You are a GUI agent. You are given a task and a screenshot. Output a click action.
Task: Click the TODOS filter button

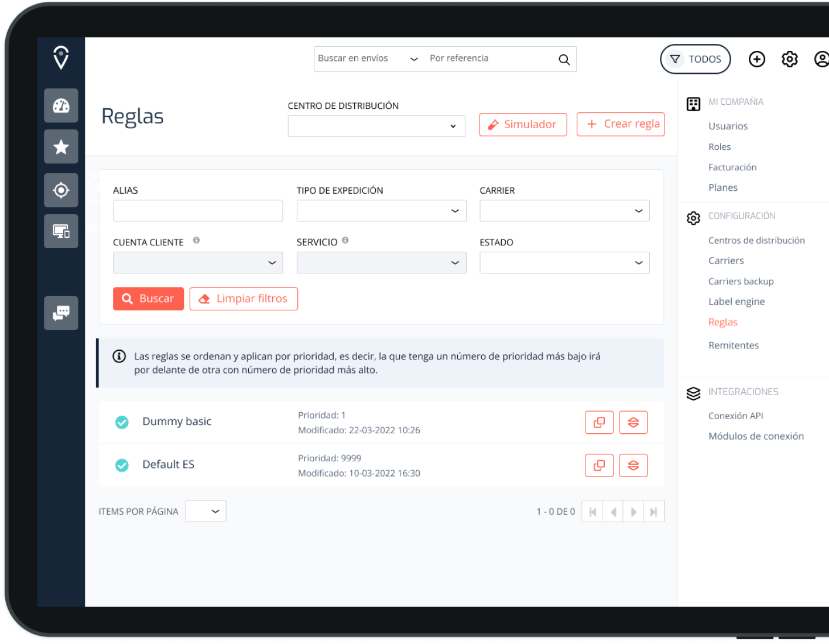click(x=696, y=59)
